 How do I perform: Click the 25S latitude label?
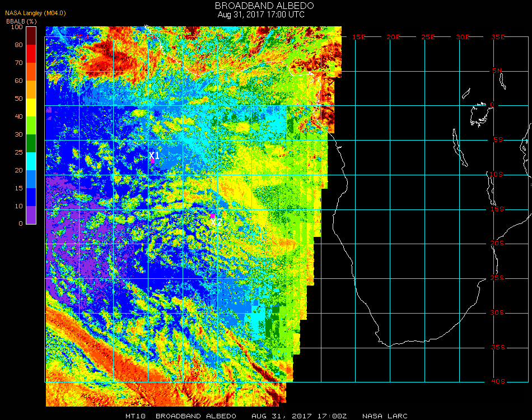point(497,278)
